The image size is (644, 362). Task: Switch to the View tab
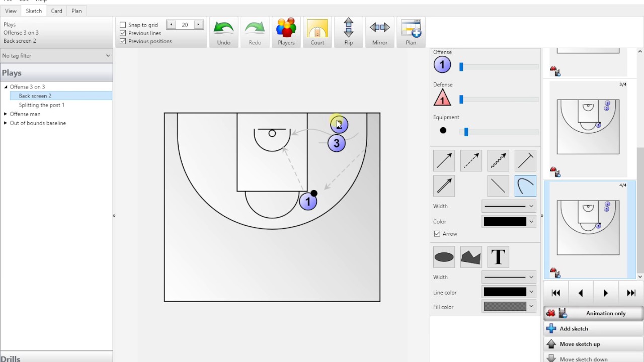(x=11, y=11)
